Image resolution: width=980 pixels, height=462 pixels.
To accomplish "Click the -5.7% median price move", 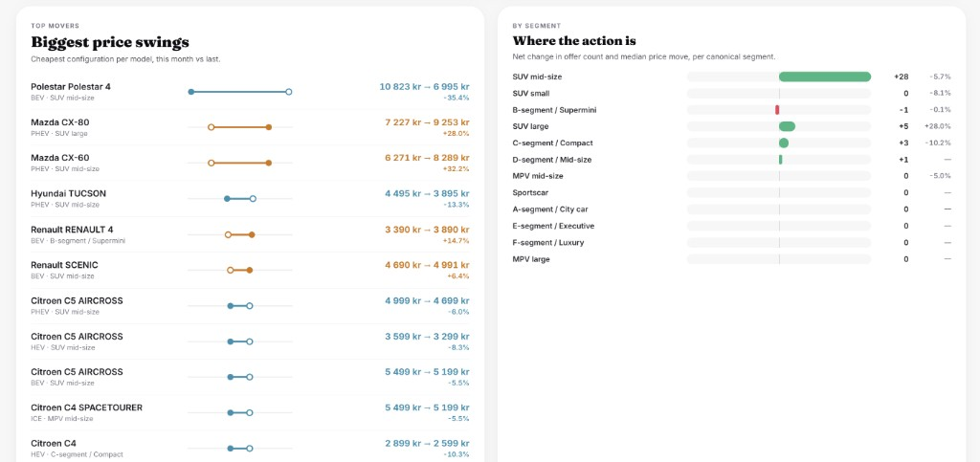I will click(940, 77).
